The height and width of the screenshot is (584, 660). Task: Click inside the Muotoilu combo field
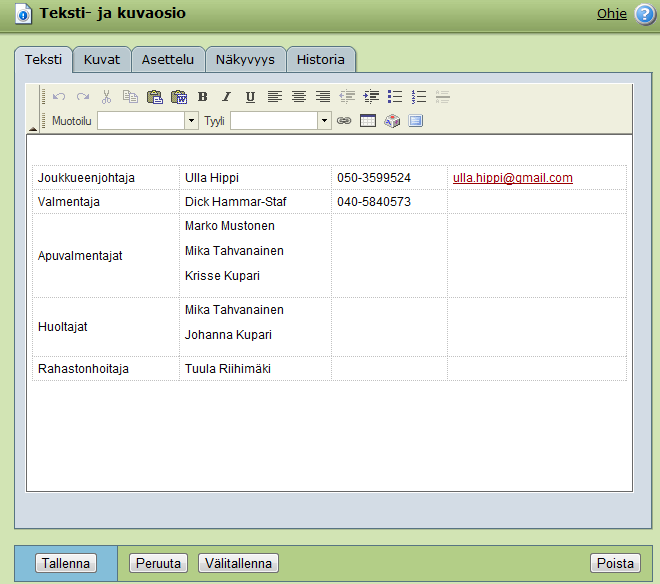[141, 121]
